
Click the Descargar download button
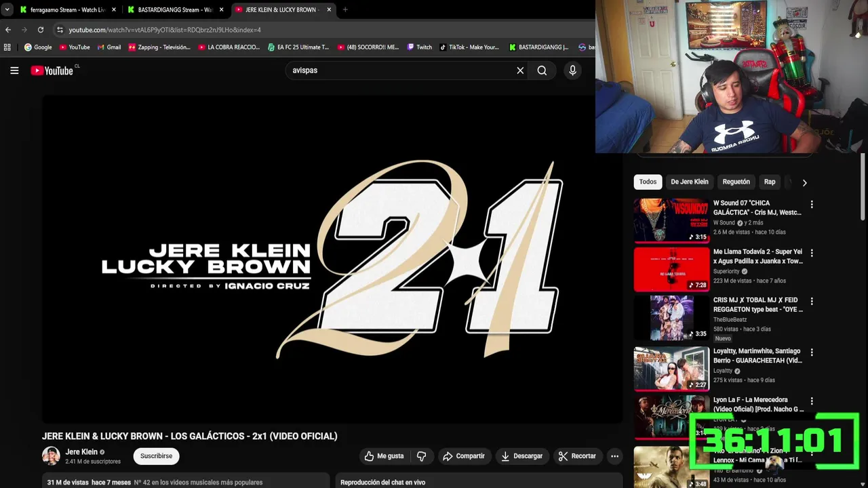tap(522, 456)
